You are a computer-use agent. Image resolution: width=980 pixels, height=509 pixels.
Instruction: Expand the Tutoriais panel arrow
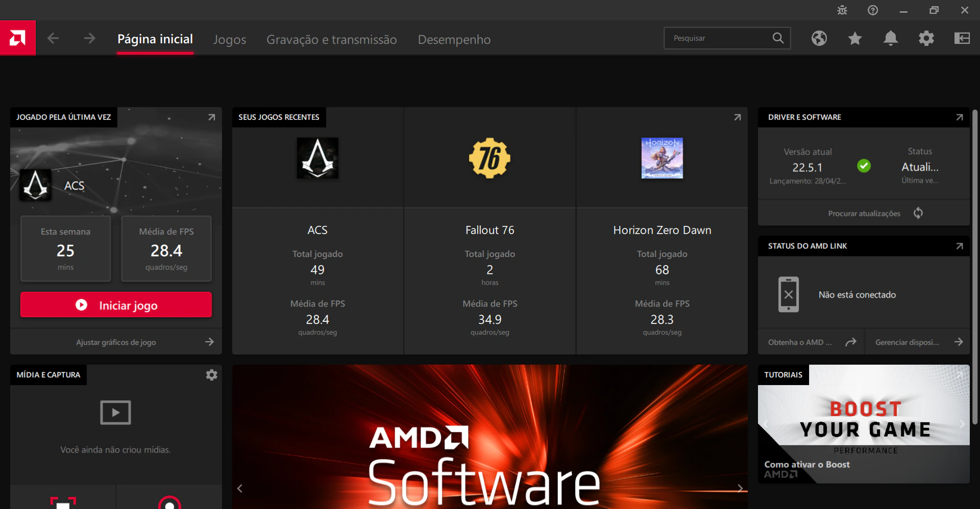pyautogui.click(x=959, y=375)
